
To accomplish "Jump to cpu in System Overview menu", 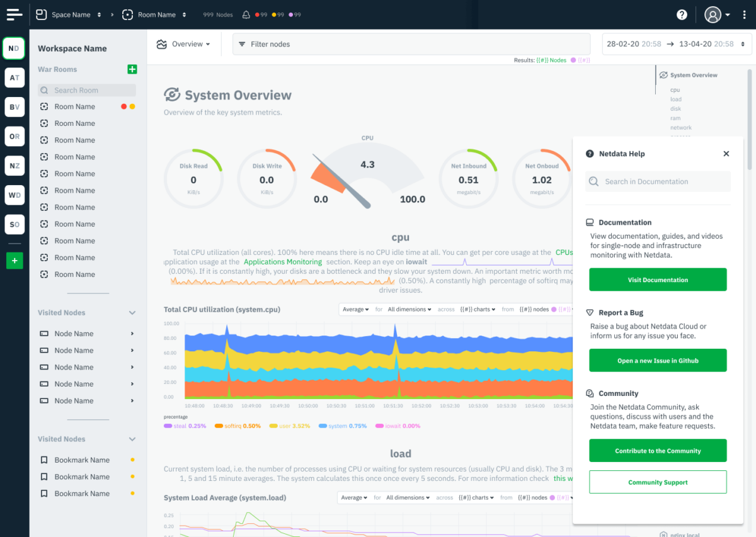I will pyautogui.click(x=675, y=90).
